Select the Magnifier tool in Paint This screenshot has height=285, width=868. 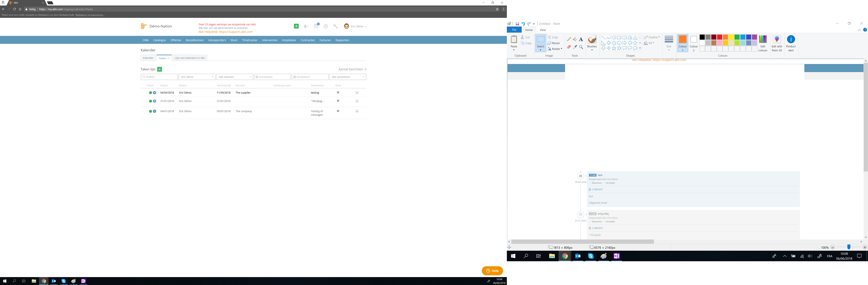click(x=581, y=47)
